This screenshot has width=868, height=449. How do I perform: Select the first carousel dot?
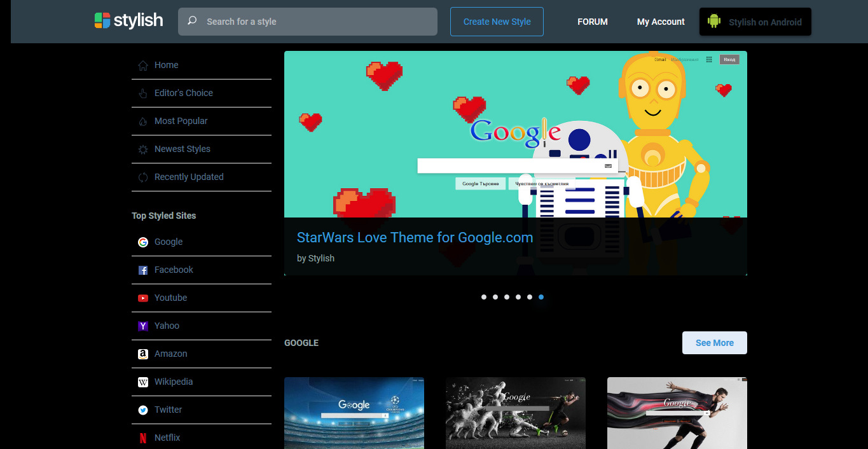(x=484, y=297)
